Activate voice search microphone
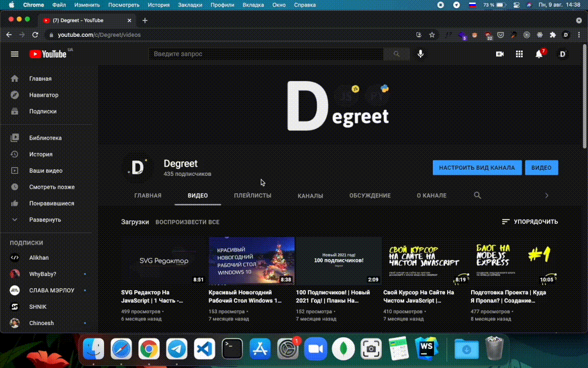 click(421, 54)
